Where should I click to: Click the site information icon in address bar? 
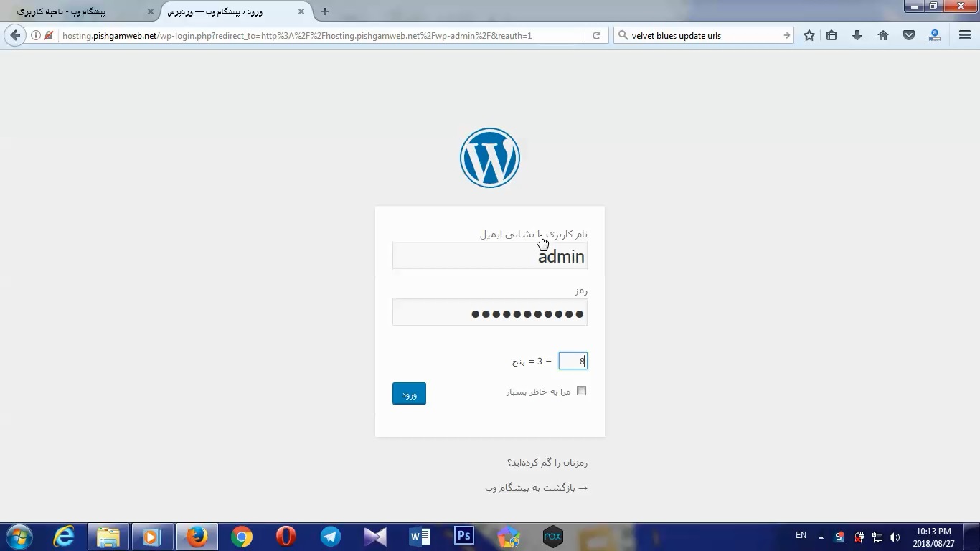point(35,35)
